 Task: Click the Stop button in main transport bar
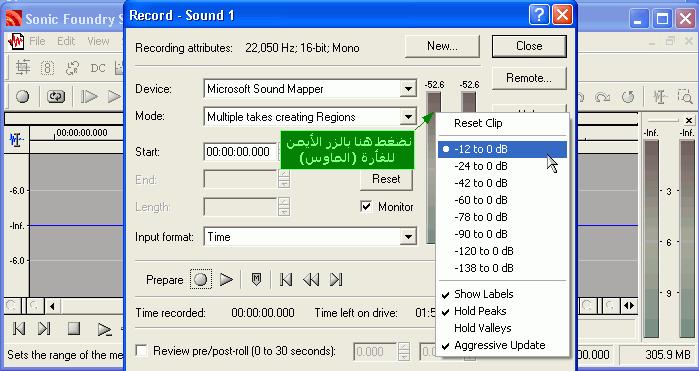[74, 329]
